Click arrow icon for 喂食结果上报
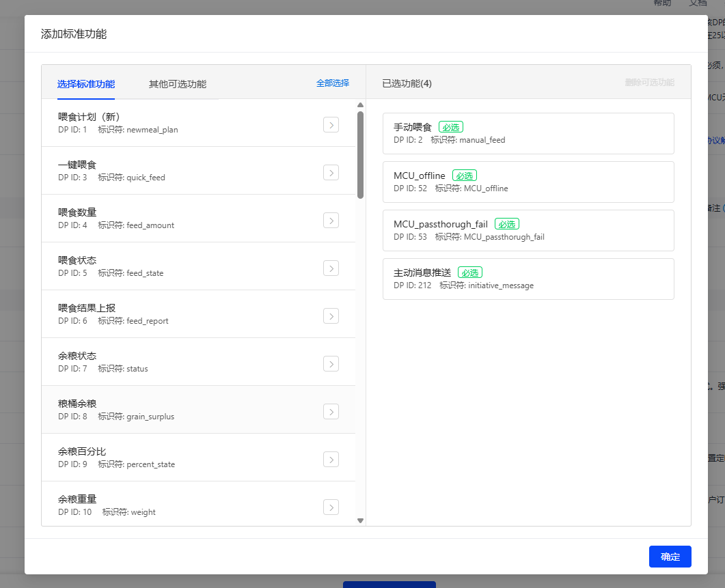Viewport: 725px width, 588px height. [x=331, y=316]
